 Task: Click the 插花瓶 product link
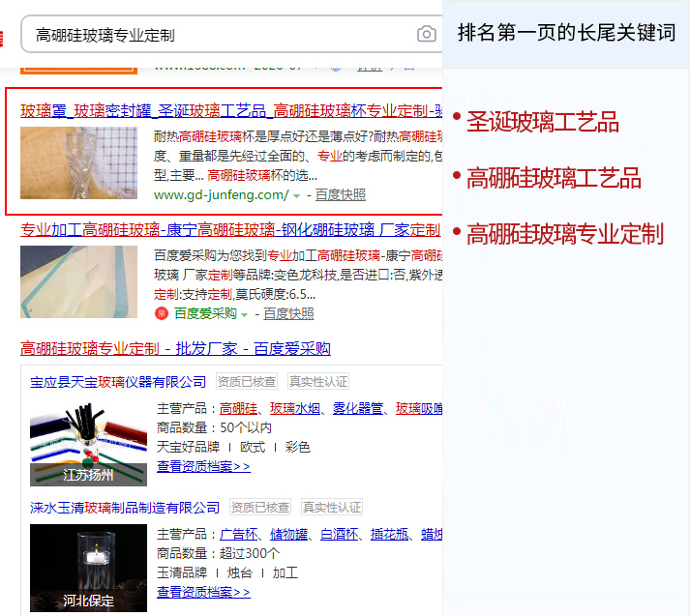[389, 534]
